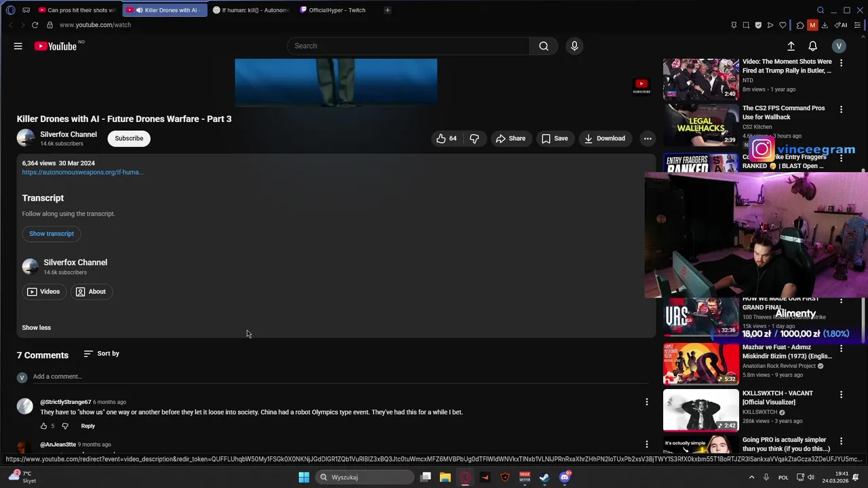Open options for Mazhar ve Fuat video
Viewport: 868px width, 488px height.
[x=841, y=348]
